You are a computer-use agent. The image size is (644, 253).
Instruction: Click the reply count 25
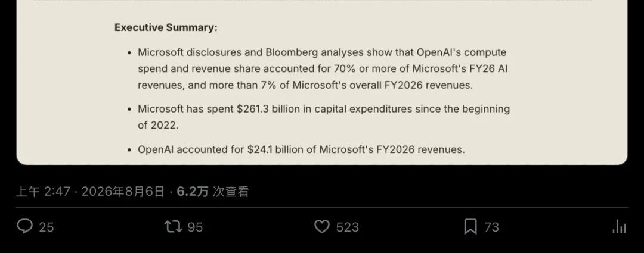(x=47, y=227)
